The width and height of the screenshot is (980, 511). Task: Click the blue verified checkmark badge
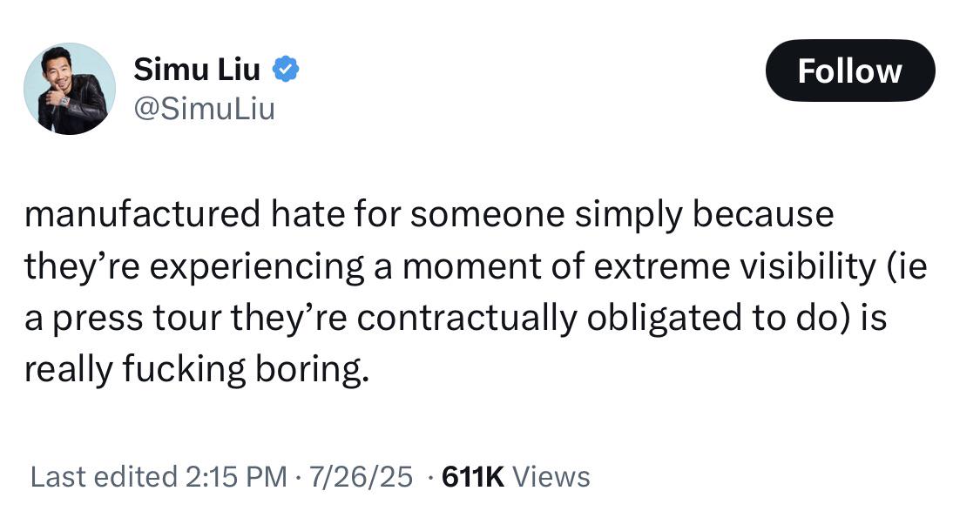287,71
